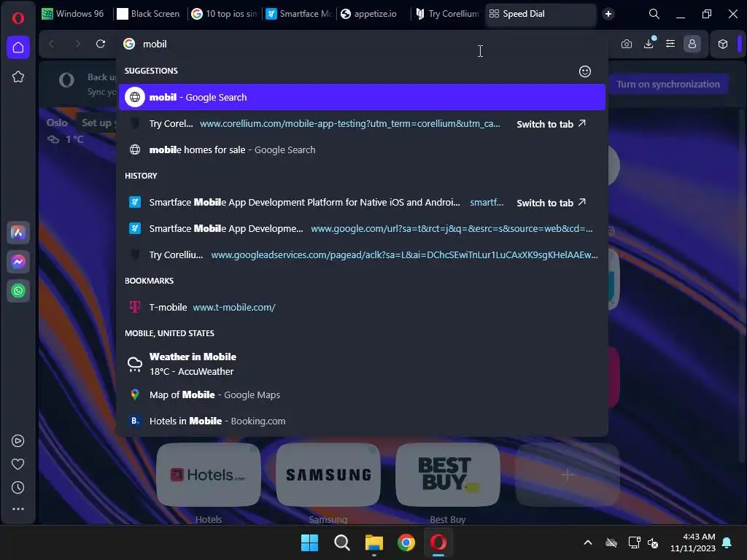This screenshot has height=560, width=747.
Task: Click Switch to tab for Smartface history entry
Action: point(551,203)
